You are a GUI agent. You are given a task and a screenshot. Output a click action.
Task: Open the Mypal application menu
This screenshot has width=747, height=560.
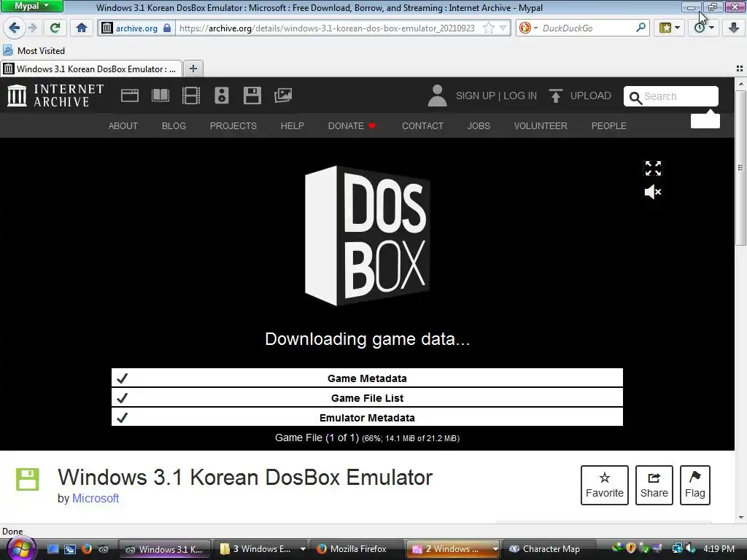31,6
